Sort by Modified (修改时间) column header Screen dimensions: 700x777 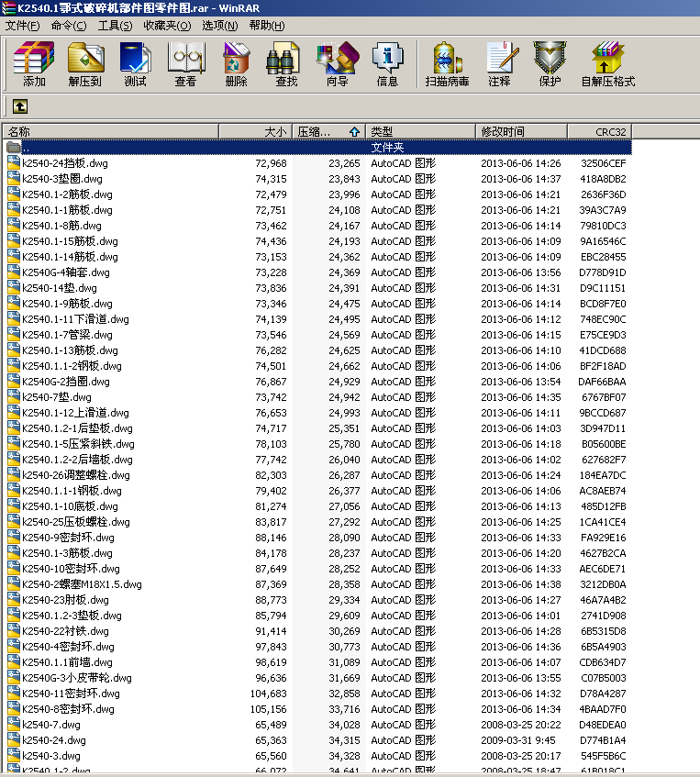[x=521, y=132]
